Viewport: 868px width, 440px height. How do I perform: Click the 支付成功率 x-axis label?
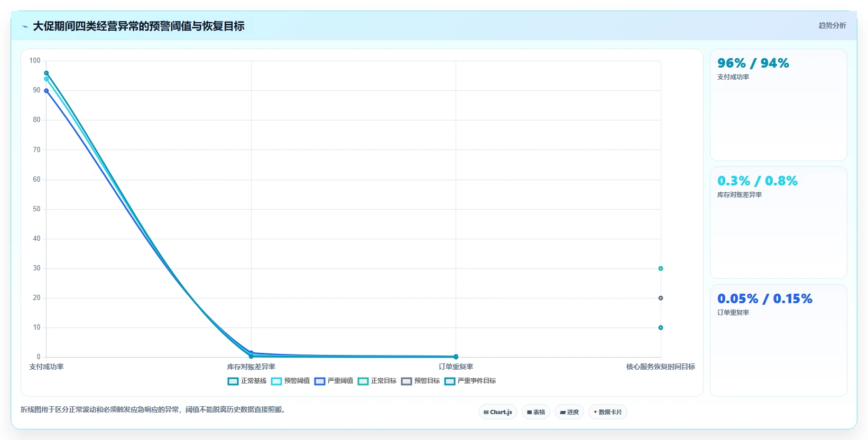(47, 367)
